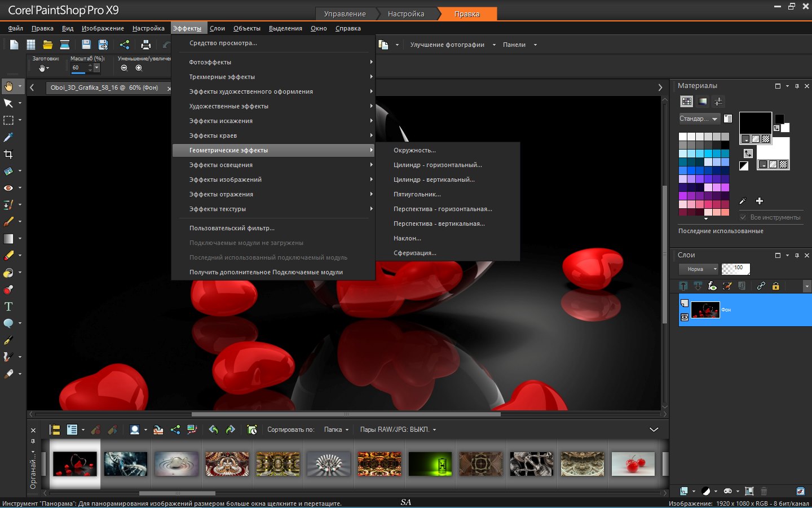Click the New document icon

pos(14,45)
